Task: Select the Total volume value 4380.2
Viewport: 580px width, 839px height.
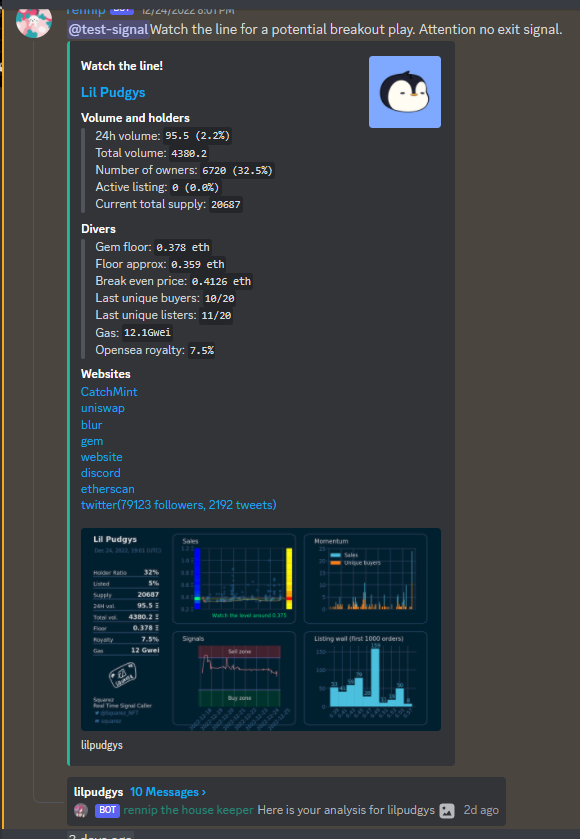Action: [x=189, y=154]
